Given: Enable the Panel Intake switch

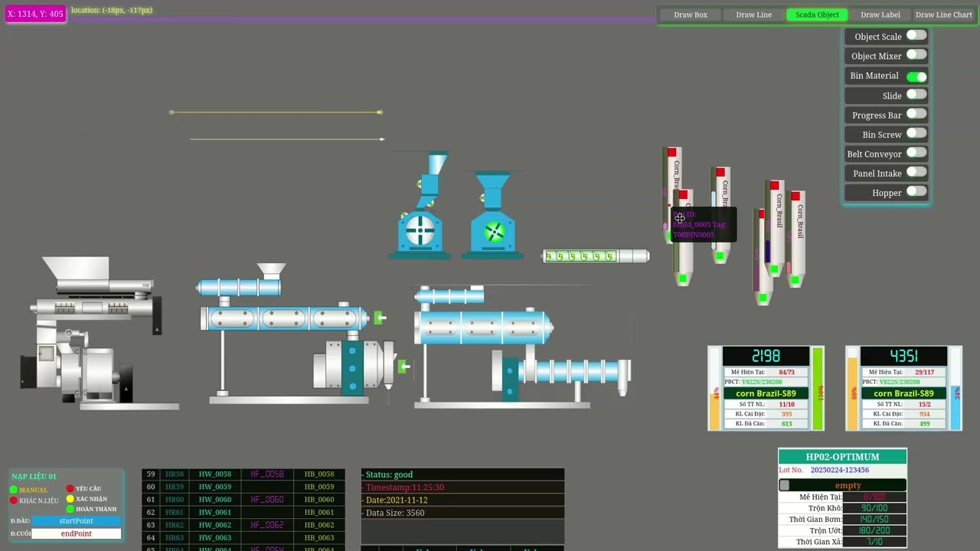Looking at the screenshot, I should click(x=916, y=173).
